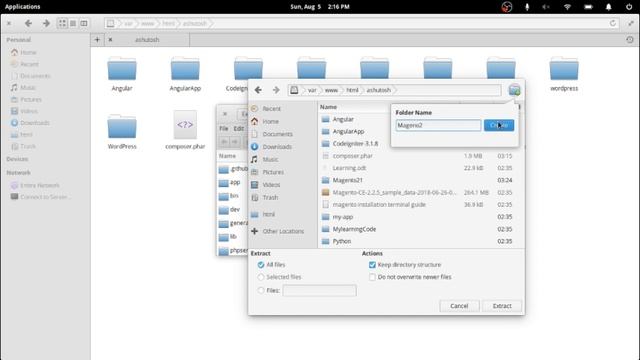Select 'html' in dialog path bar
640x360 pixels.
tap(352, 90)
